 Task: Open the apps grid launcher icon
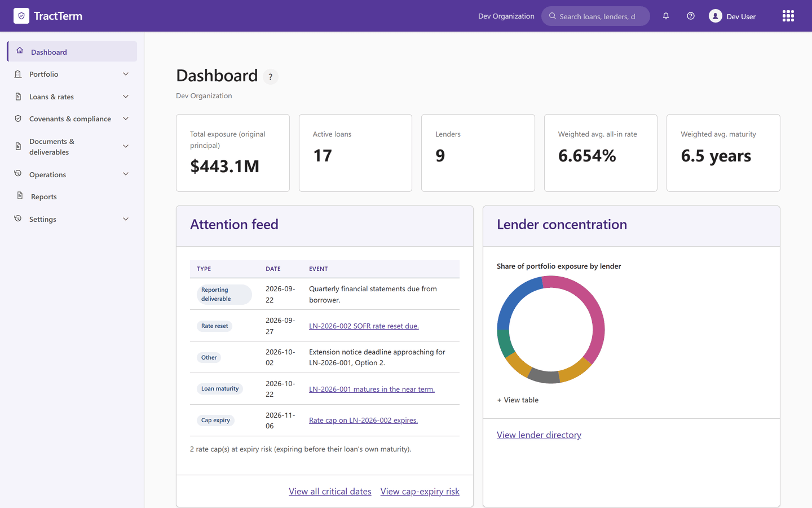click(788, 16)
